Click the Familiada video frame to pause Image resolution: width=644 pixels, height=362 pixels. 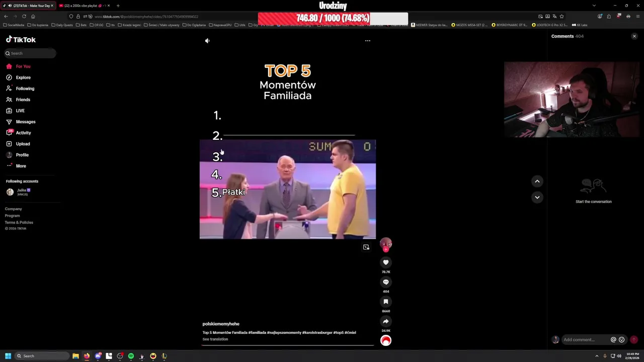pos(288,189)
